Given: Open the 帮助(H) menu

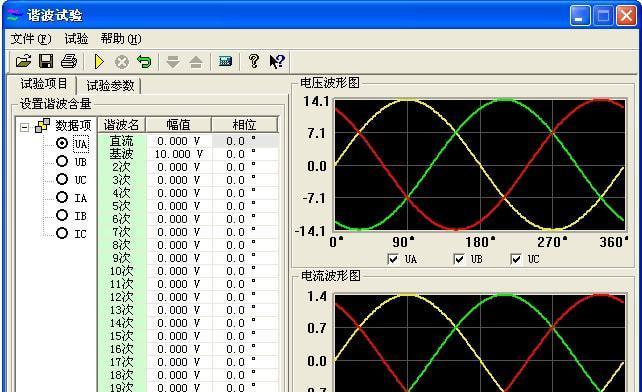Looking at the screenshot, I should (121, 39).
